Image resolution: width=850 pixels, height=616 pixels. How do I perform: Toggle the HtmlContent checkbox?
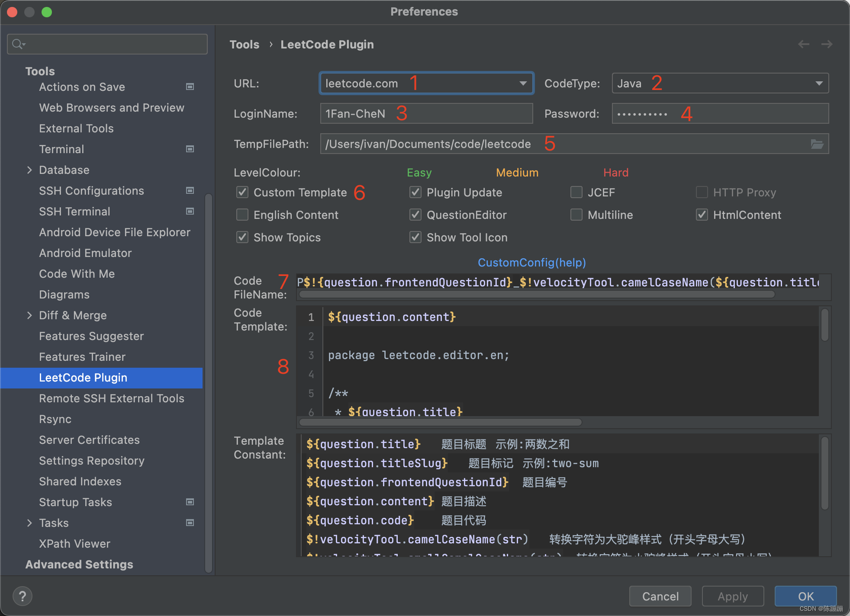point(702,215)
